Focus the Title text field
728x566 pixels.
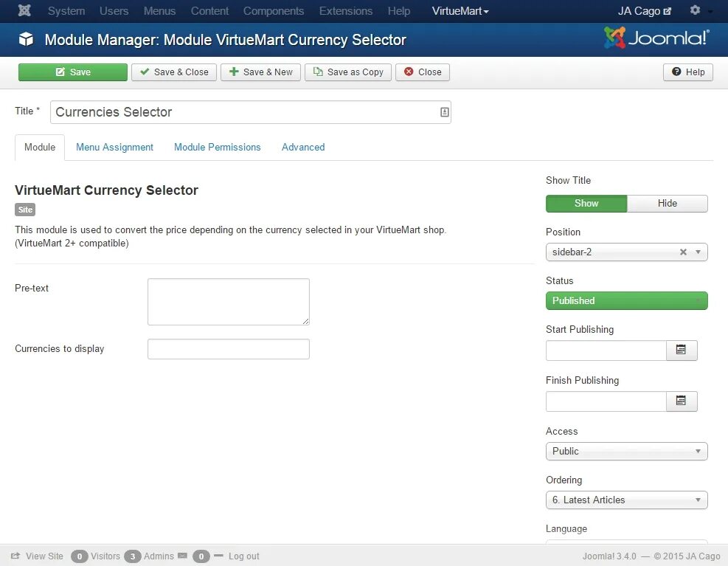point(251,112)
